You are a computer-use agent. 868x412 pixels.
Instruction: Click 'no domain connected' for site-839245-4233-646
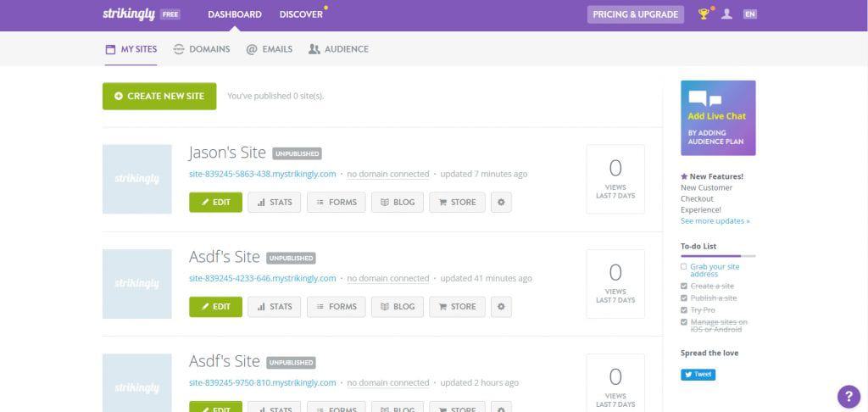click(x=388, y=278)
